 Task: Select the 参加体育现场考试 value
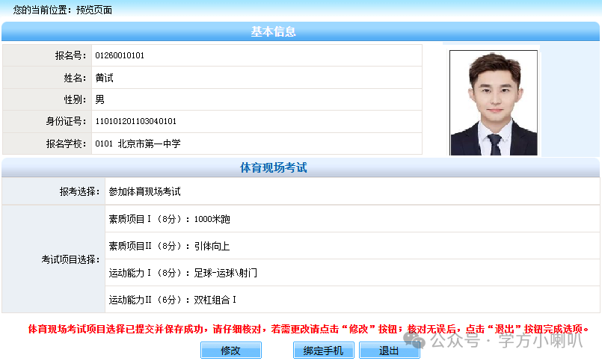pyautogui.click(x=145, y=191)
